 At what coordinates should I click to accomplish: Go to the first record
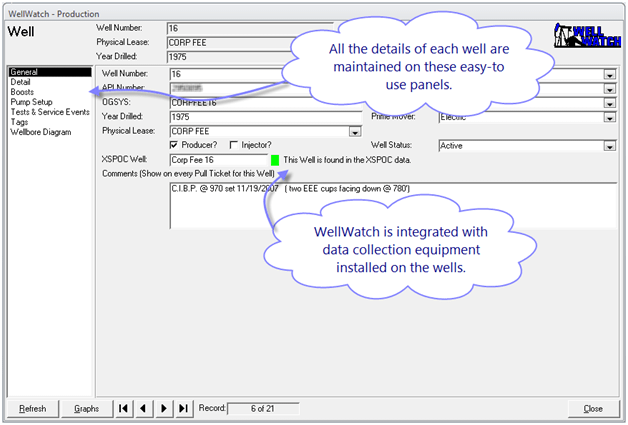pos(123,408)
